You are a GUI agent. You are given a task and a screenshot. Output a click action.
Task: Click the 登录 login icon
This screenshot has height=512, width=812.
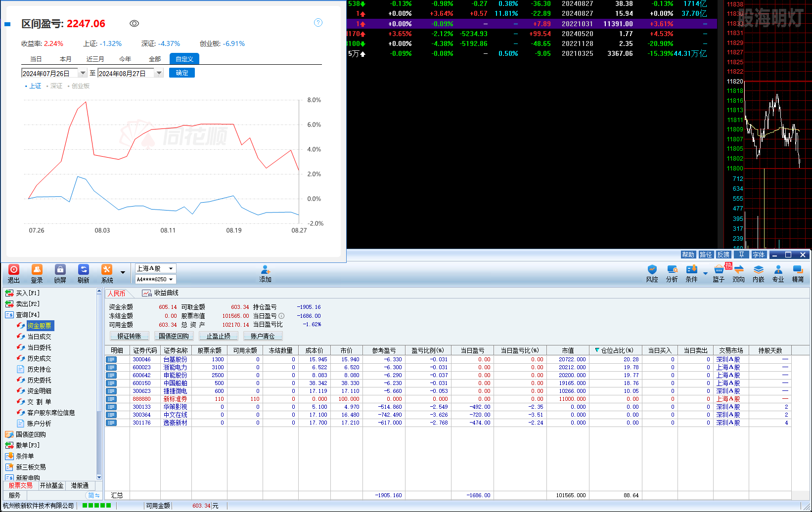click(37, 269)
